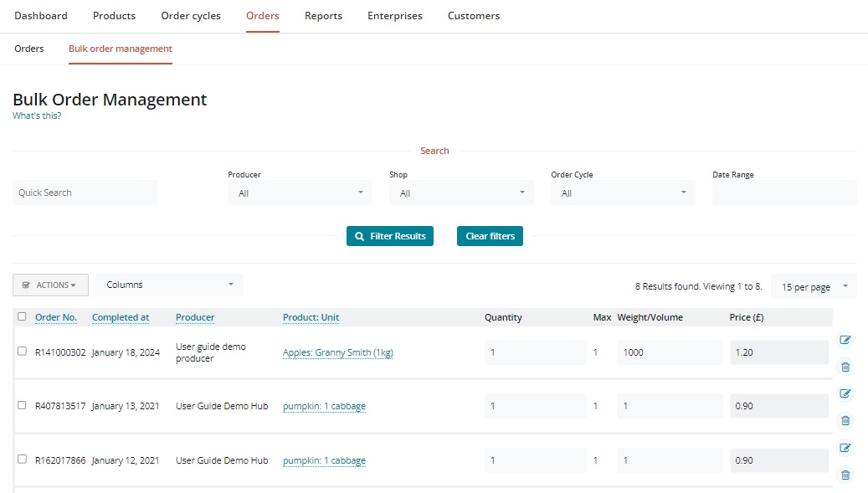Click edit icon for order R141000302
The width and height of the screenshot is (868, 493).
(x=845, y=340)
